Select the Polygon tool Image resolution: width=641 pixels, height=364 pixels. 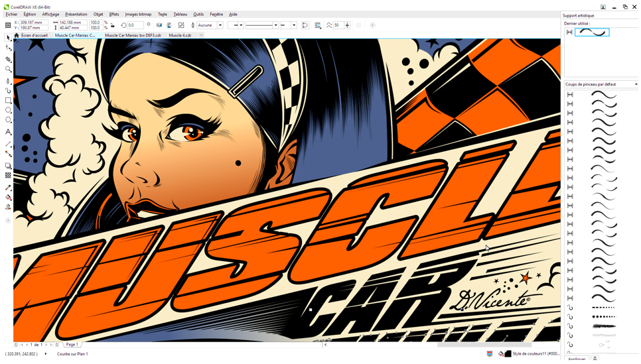[8, 120]
